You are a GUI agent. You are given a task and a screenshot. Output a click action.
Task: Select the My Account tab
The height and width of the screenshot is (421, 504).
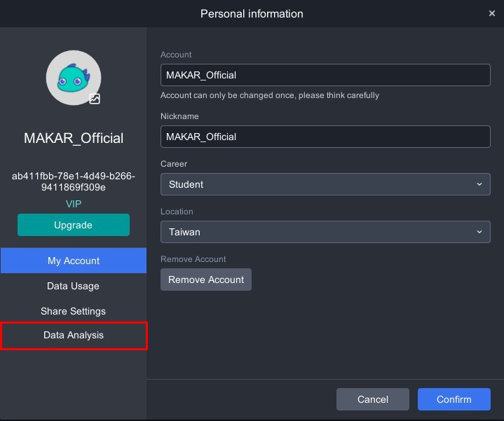click(74, 261)
